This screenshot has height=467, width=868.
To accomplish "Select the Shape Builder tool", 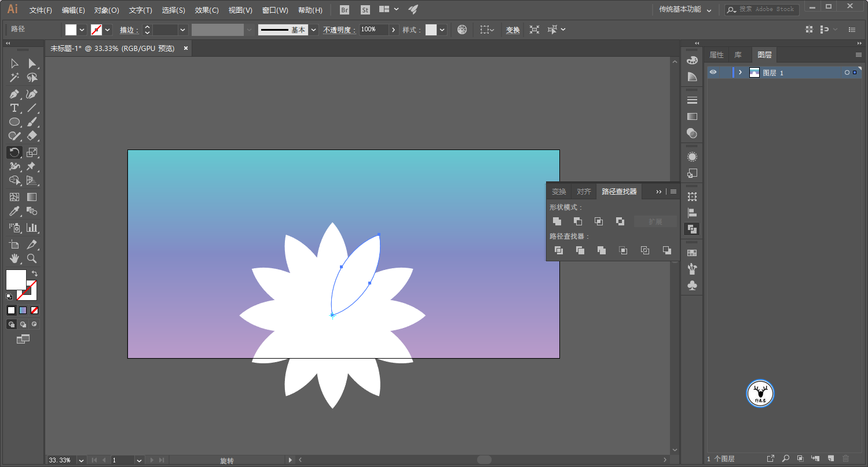I will point(14,180).
